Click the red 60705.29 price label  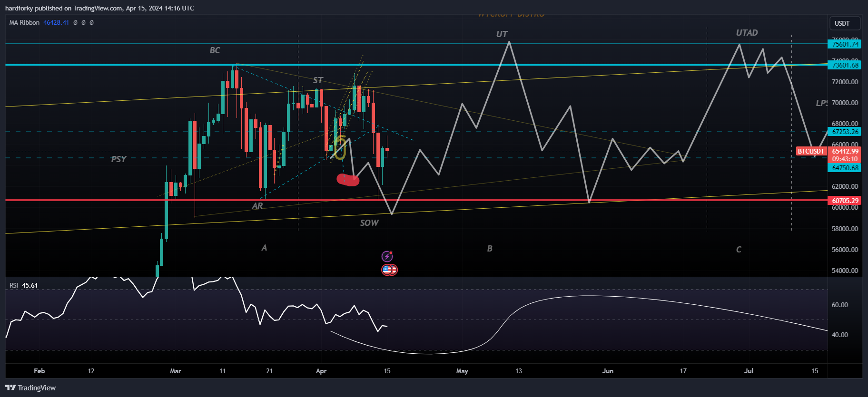[845, 201]
